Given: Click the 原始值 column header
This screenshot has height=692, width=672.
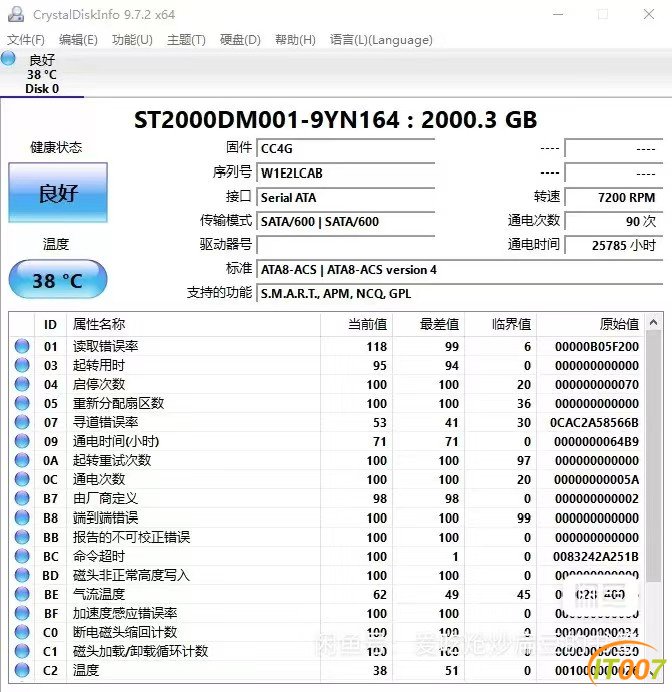Looking at the screenshot, I should (x=619, y=324).
